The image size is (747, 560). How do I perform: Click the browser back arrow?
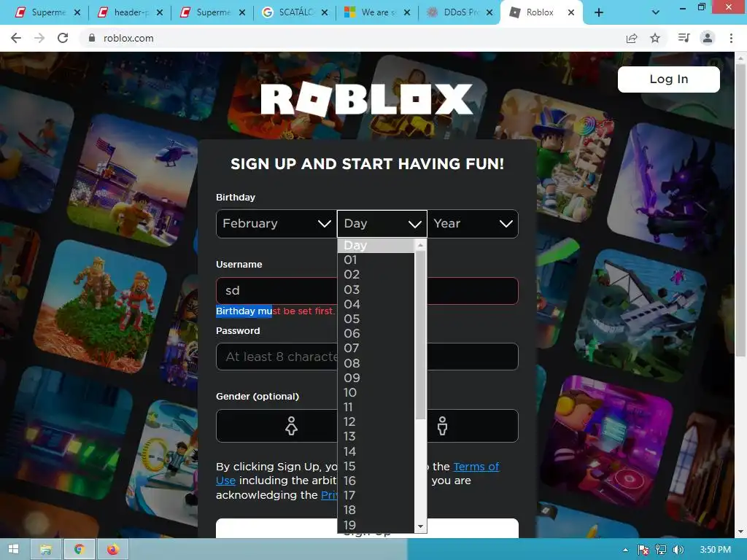(x=16, y=38)
